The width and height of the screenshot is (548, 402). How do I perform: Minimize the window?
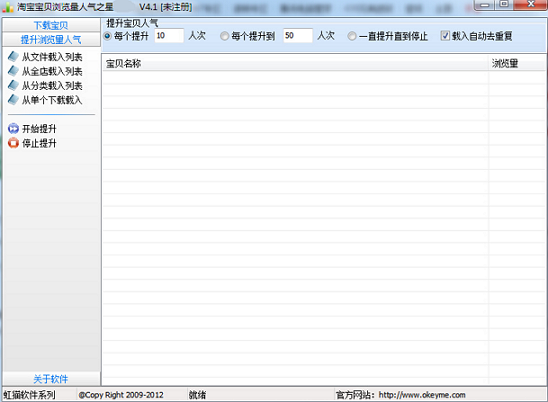point(485,5)
